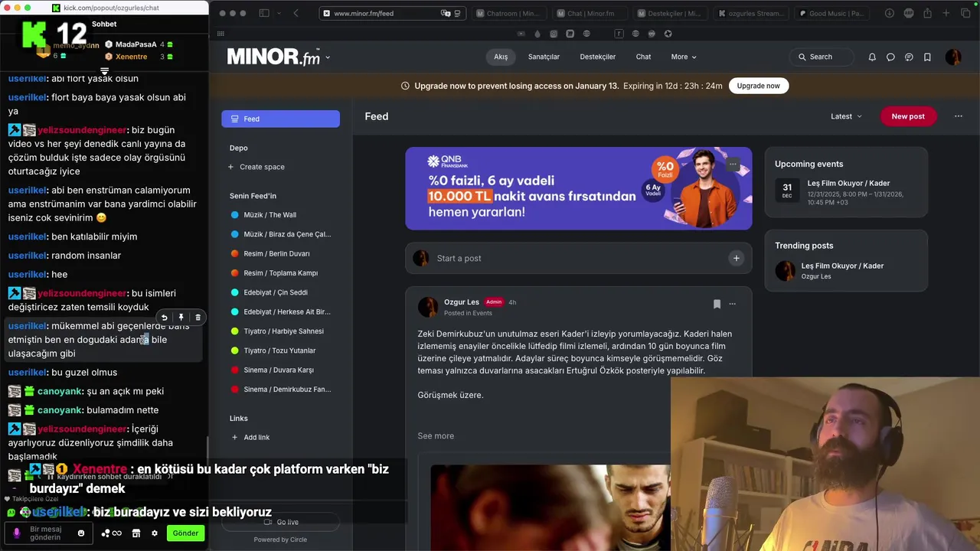980x551 pixels.
Task: Open the chat threads icon next to messages
Action: coord(909,57)
